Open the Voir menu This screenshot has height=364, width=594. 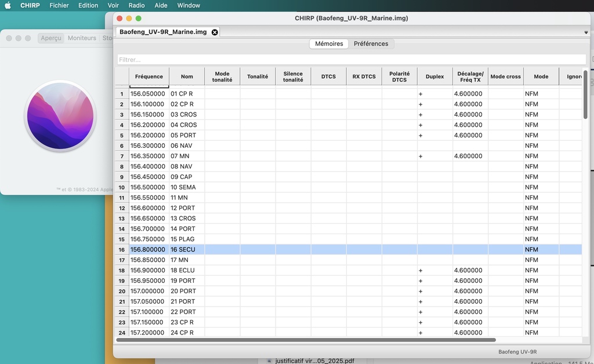(113, 5)
